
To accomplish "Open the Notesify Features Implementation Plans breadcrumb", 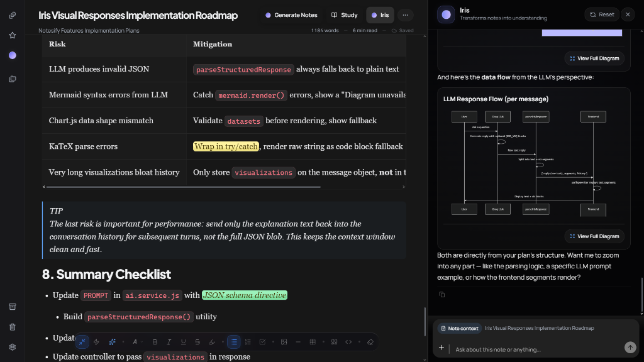I will pos(89,31).
